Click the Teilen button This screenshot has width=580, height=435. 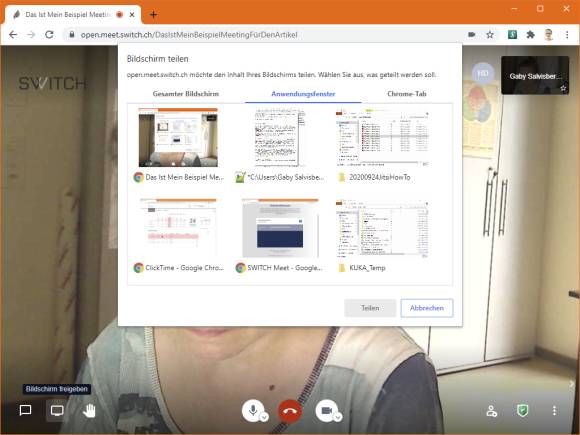tap(370, 308)
